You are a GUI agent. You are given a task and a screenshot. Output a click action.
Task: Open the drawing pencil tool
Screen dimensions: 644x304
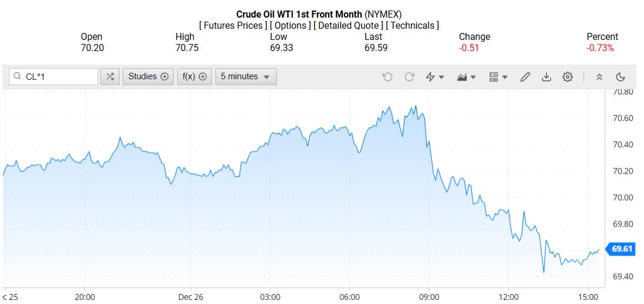525,77
